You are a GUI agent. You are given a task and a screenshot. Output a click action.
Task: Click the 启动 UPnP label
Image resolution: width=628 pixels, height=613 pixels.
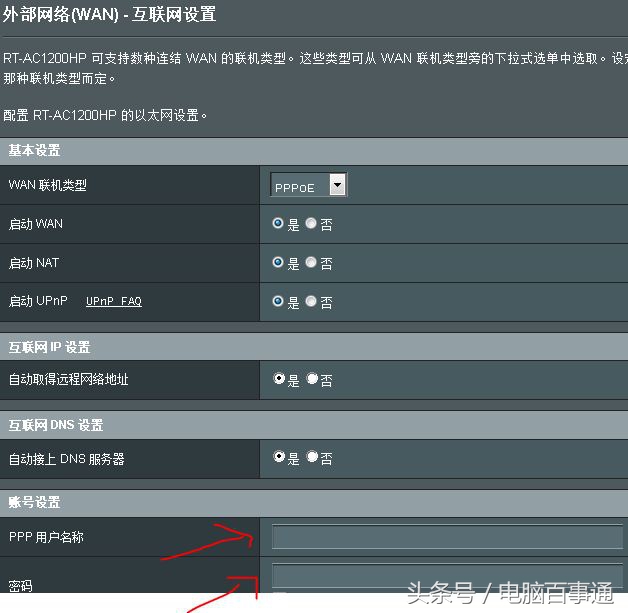click(38, 301)
